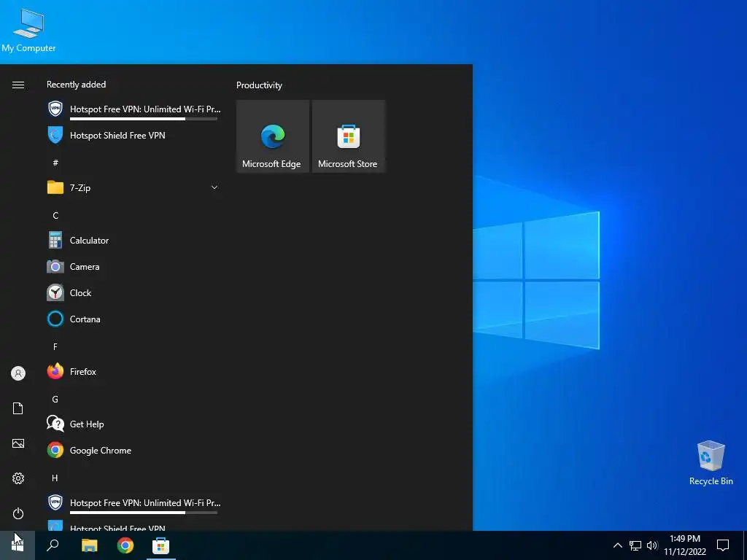Image resolution: width=747 pixels, height=560 pixels.
Task: Launch the Camera app
Action: click(133, 267)
